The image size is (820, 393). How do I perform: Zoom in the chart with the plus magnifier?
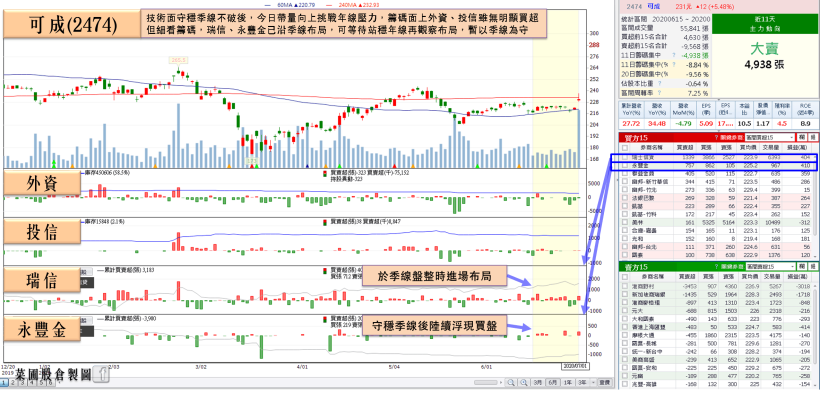click(x=523, y=382)
